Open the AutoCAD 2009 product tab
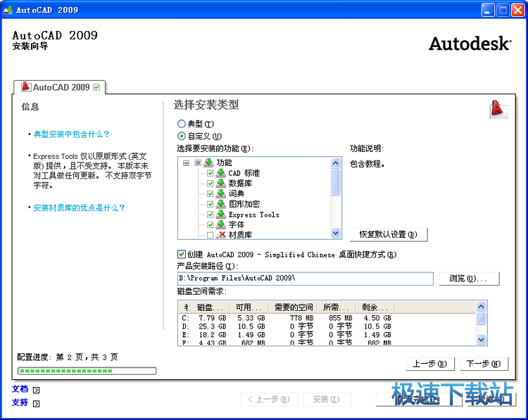The width and height of the screenshot is (528, 420). [61, 87]
